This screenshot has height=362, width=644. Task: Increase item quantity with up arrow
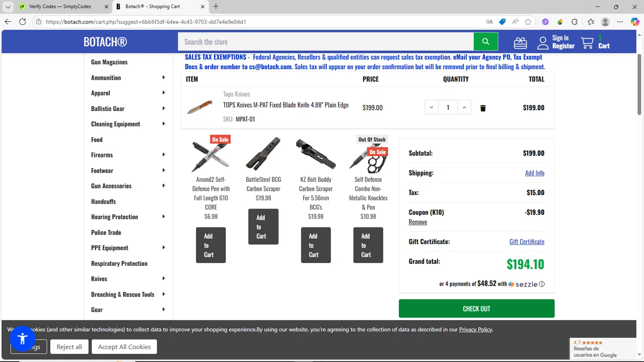point(464,107)
